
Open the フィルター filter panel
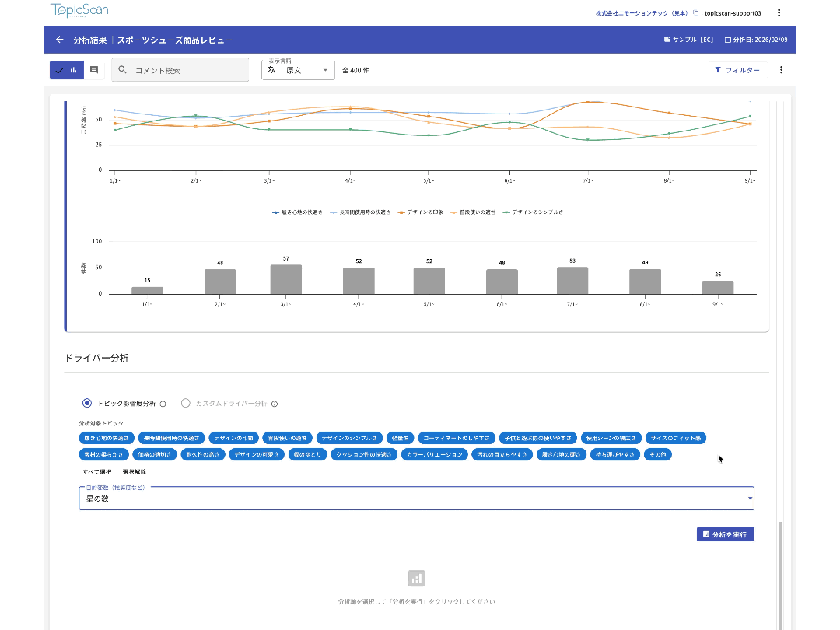[x=737, y=70]
